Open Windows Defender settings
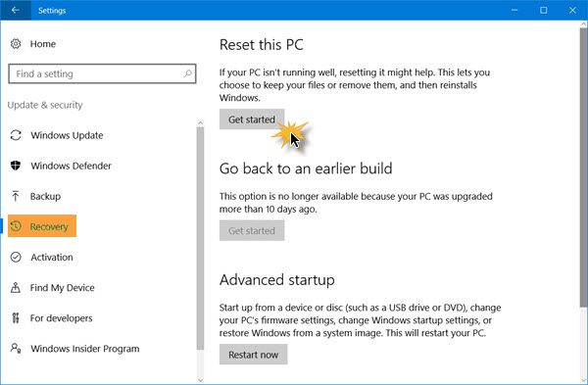588x385 pixels. [71, 166]
